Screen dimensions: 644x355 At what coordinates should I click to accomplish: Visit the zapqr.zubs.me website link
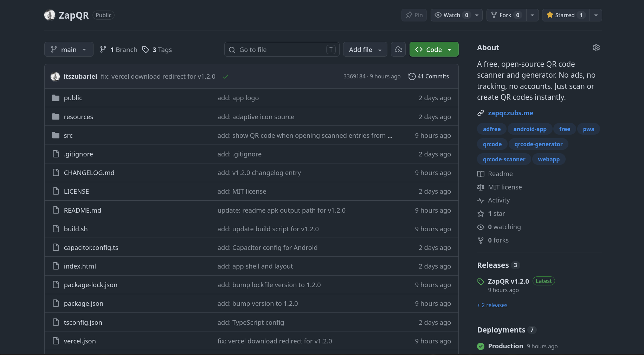[510, 113]
